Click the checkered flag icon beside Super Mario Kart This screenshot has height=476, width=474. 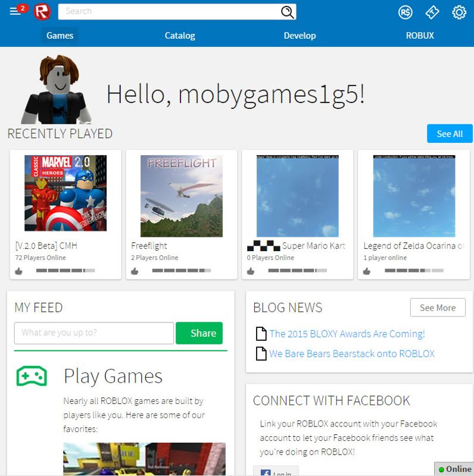tap(263, 246)
